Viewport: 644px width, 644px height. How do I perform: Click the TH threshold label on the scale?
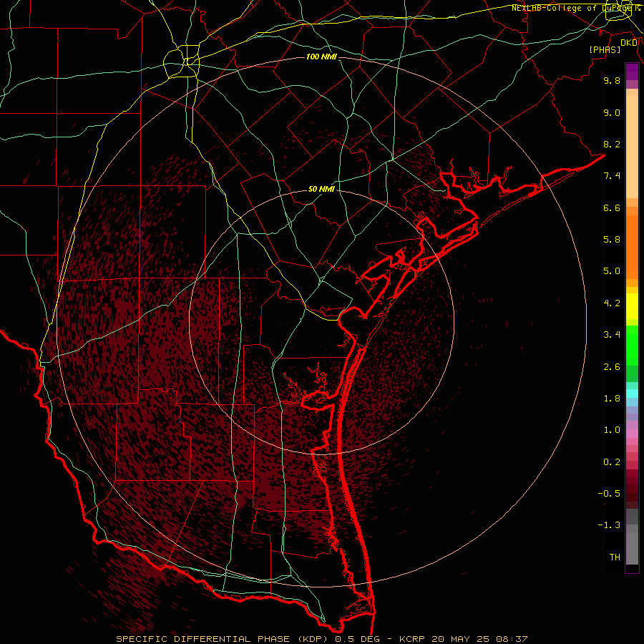pyautogui.click(x=615, y=557)
